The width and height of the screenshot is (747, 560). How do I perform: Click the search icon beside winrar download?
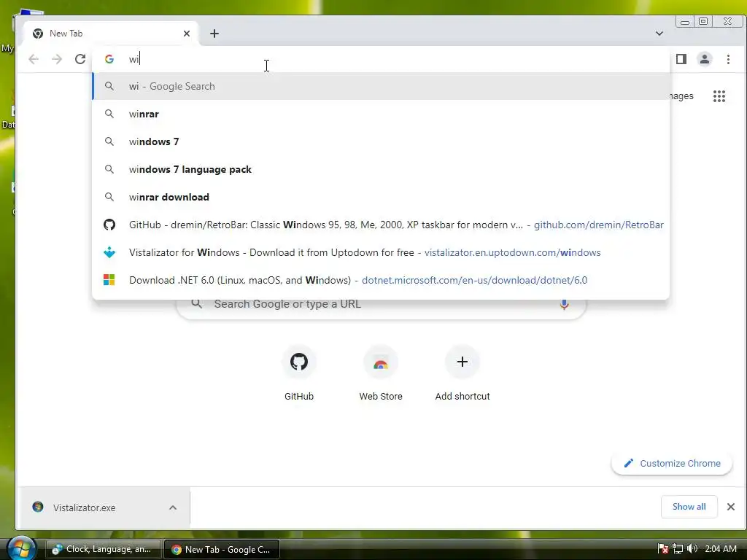point(109,197)
